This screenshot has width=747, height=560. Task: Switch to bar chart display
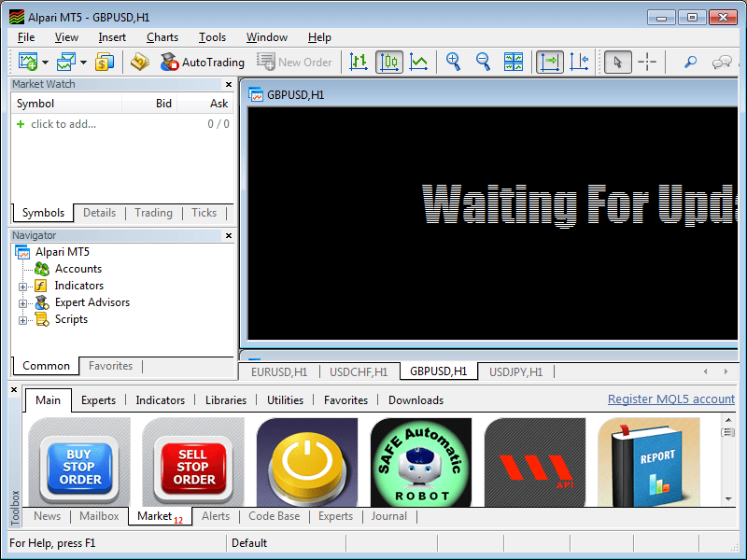[x=359, y=63]
